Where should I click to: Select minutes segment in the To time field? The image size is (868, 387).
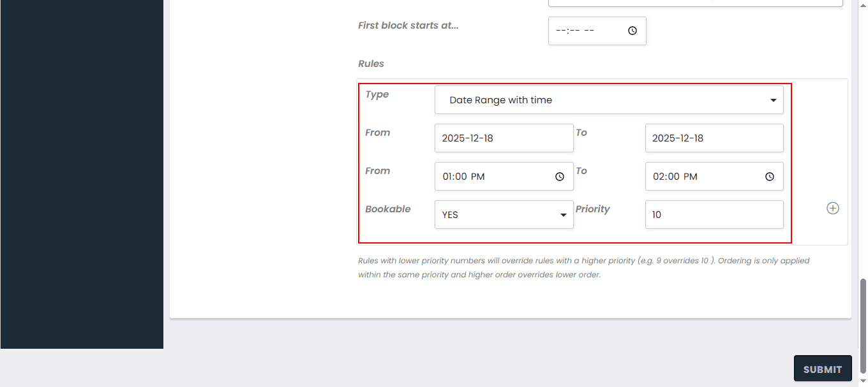click(673, 177)
